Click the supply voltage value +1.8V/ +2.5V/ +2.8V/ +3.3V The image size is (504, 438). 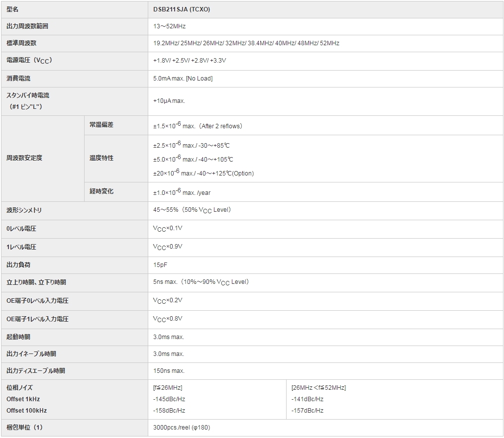click(x=190, y=61)
